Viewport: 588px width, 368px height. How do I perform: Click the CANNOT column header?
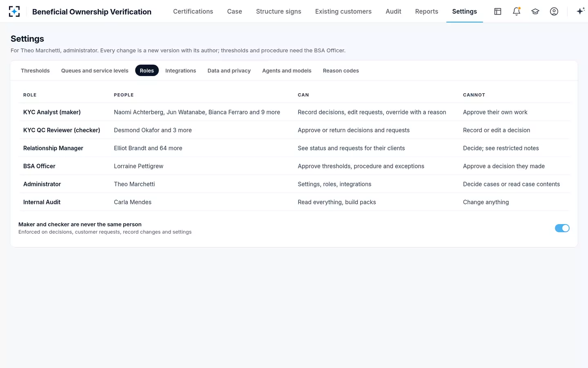[474, 95]
